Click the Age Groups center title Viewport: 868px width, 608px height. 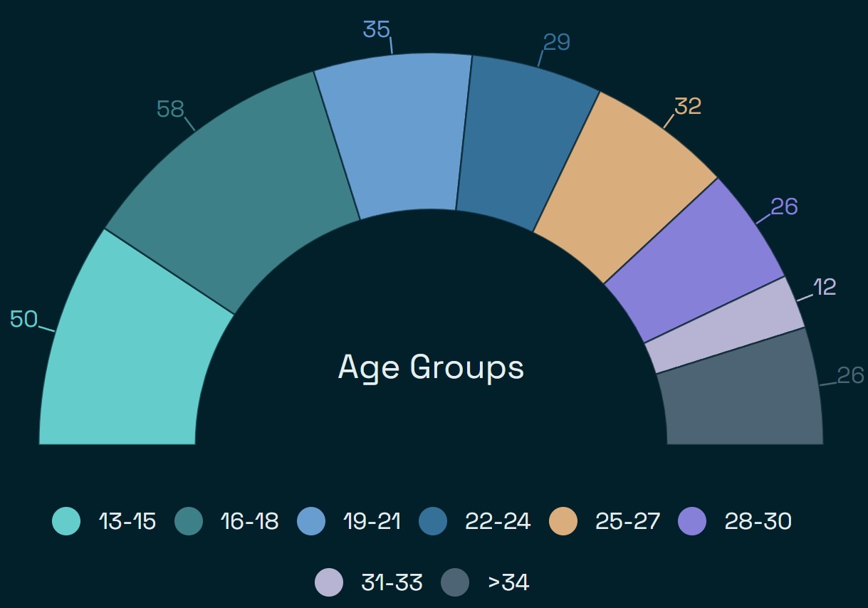point(431,367)
